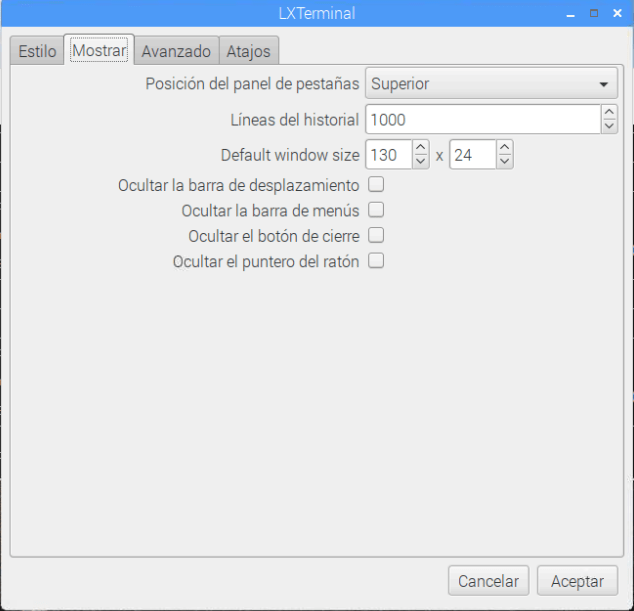
Task: Click the Cancelar button
Action: pyautogui.click(x=488, y=581)
